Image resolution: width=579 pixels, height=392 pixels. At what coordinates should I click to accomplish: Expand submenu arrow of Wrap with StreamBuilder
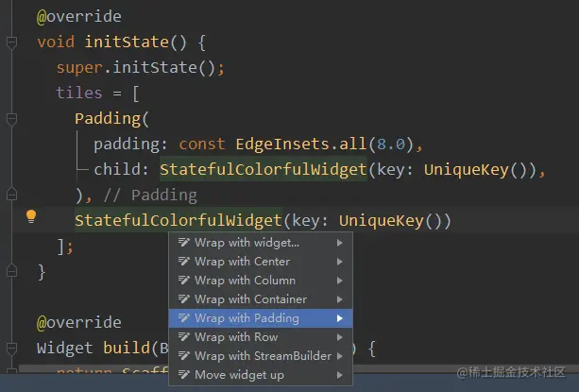click(340, 356)
